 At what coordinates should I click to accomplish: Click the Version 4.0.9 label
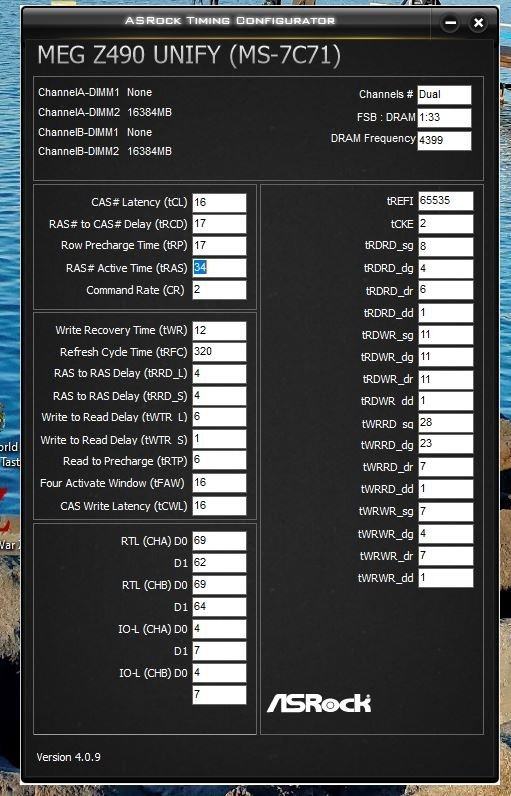69,757
